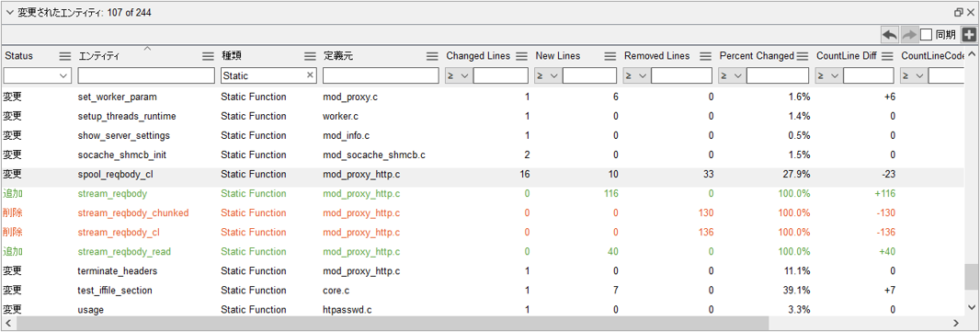Screen dimensions: 980x332
Task: Open Changed Lines comparison operator dropdown
Action: (459, 75)
